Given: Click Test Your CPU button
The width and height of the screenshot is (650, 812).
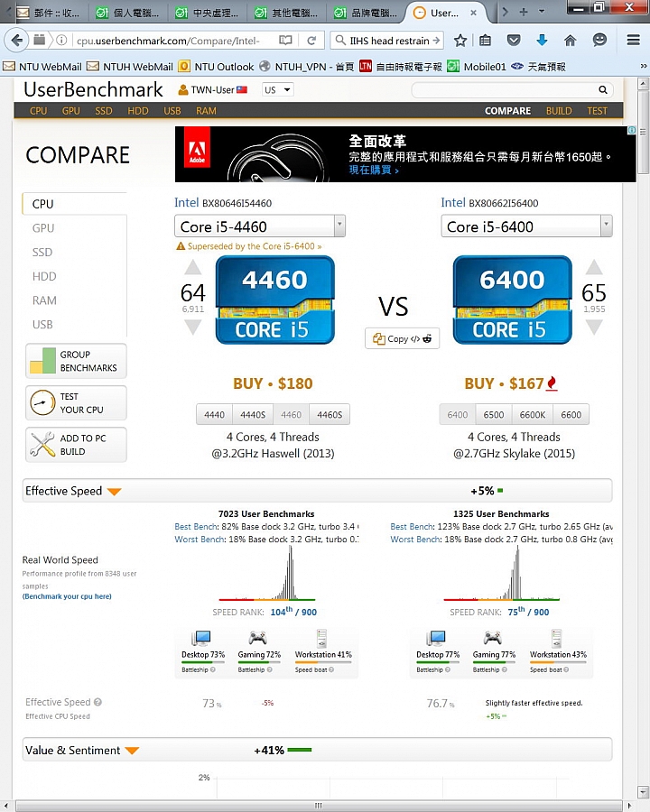Looking at the screenshot, I should point(76,403).
